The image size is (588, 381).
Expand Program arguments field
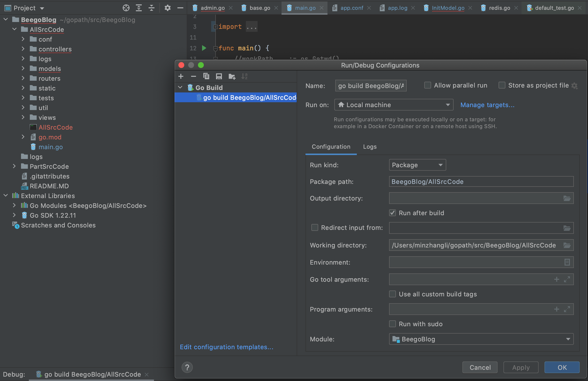567,309
